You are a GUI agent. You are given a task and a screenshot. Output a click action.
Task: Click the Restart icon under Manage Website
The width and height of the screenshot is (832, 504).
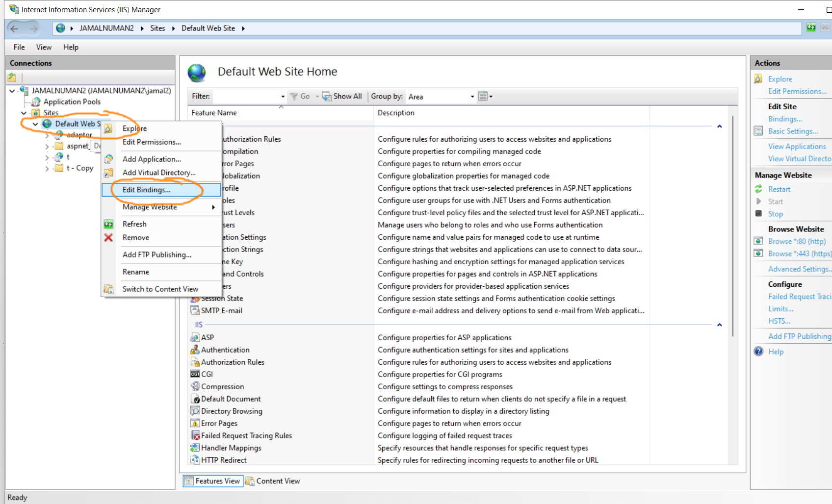pos(758,189)
